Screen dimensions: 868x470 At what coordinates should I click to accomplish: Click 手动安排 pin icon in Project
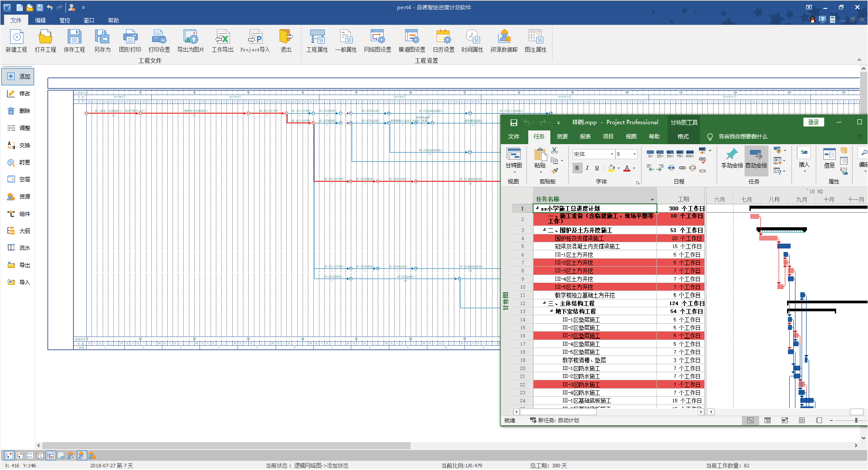pos(732,158)
